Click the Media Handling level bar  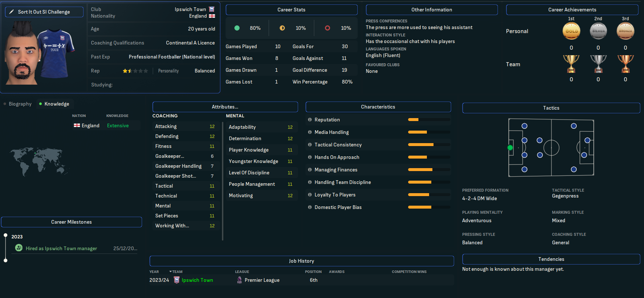pos(429,132)
